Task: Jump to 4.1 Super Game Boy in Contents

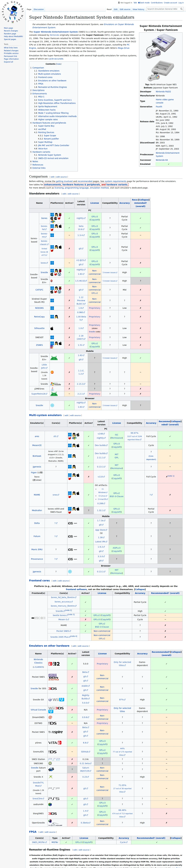Action: click(44, 126)
